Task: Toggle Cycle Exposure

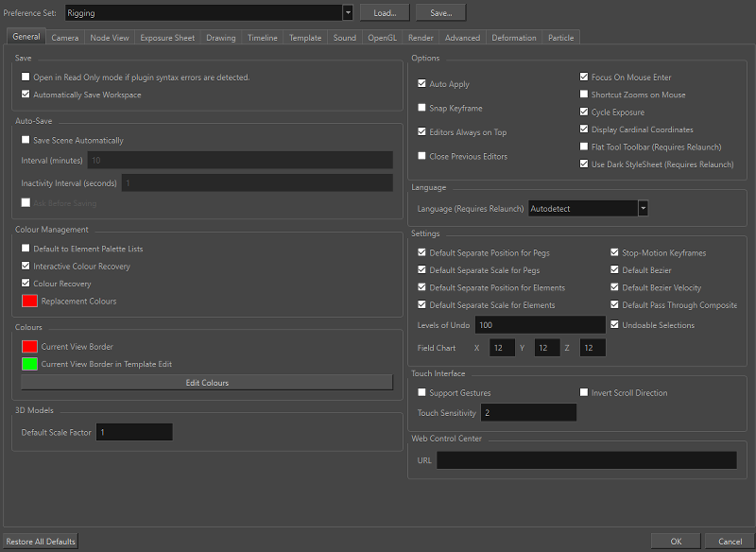Action: coord(584,112)
